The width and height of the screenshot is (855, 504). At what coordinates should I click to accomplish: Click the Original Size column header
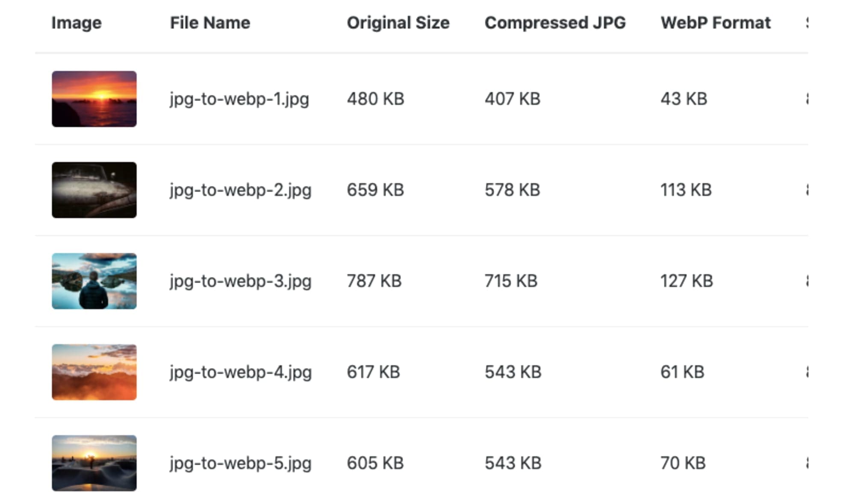coord(398,23)
